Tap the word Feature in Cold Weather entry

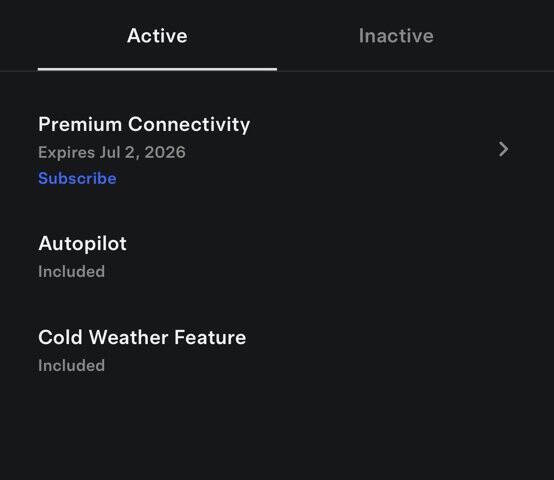click(210, 337)
